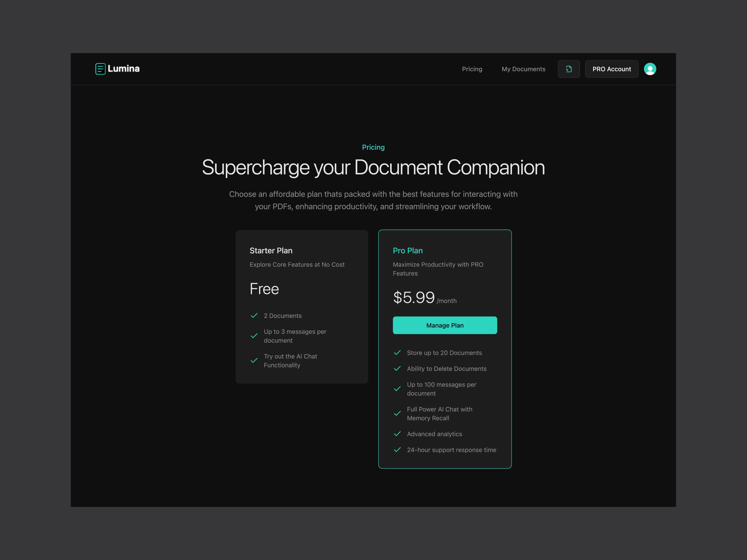Click the Lumina logo icon
The image size is (747, 560).
point(100,69)
